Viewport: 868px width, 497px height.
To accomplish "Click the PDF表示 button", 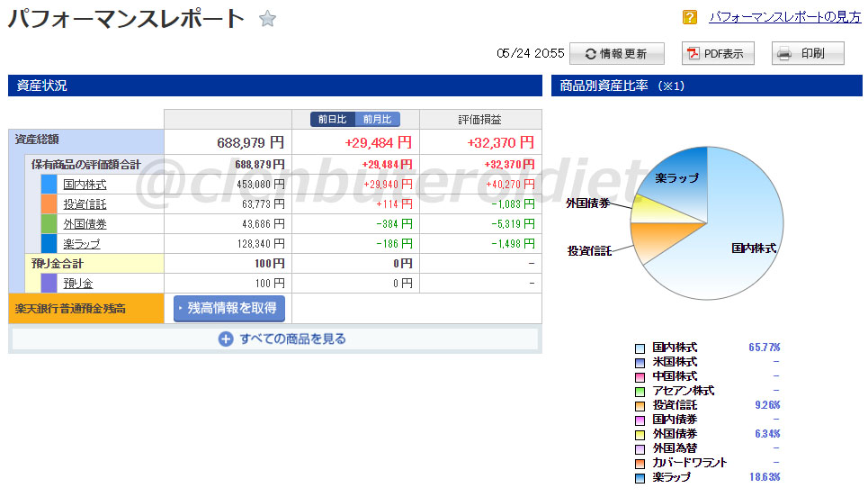I will tap(718, 53).
